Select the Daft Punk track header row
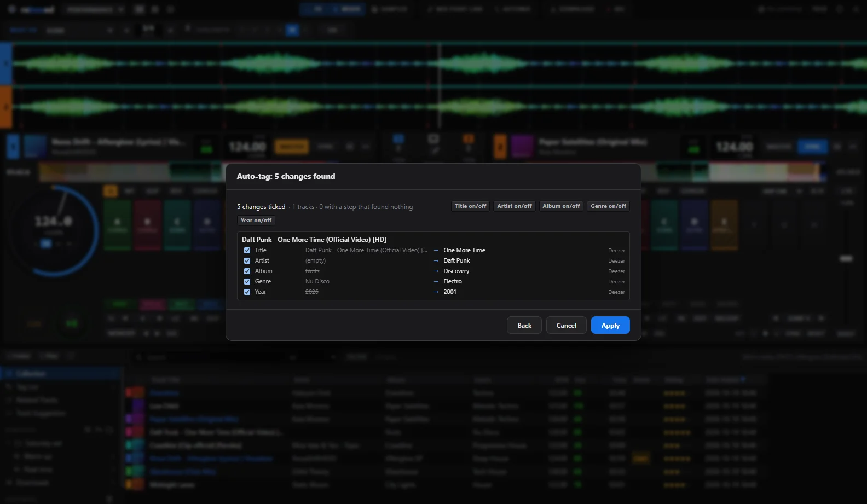 pos(433,240)
